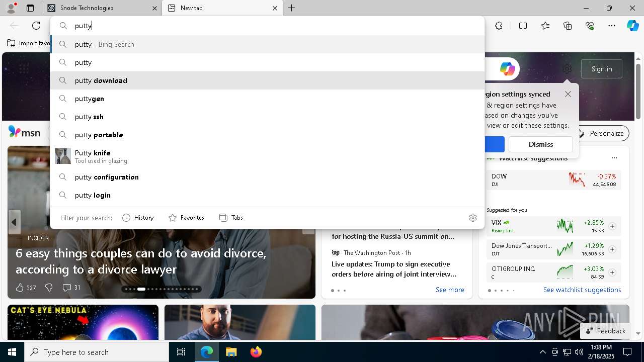
Task: Open the watchlist card ellipsis menu
Action: coord(614,158)
